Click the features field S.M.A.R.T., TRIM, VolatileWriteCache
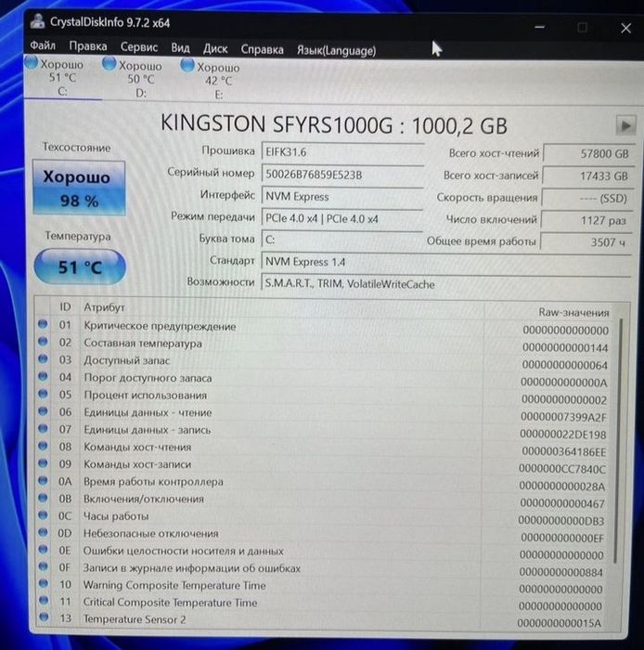 [x=445, y=284]
